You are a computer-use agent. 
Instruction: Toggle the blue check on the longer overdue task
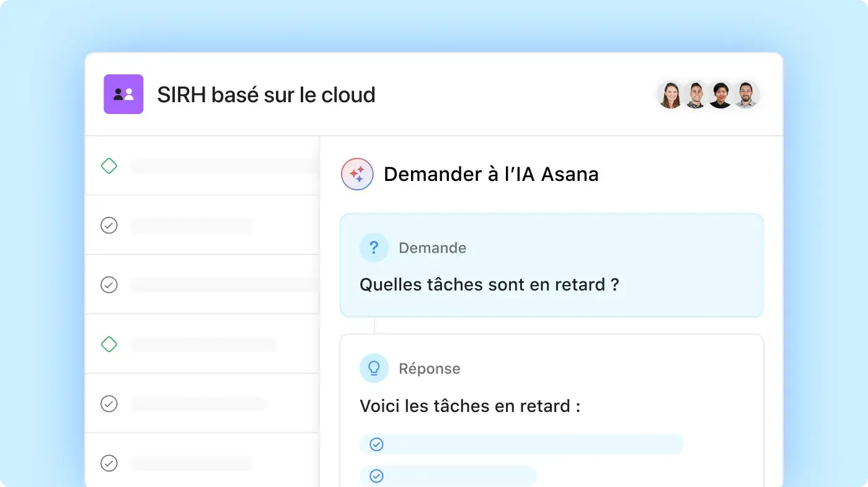pos(376,444)
